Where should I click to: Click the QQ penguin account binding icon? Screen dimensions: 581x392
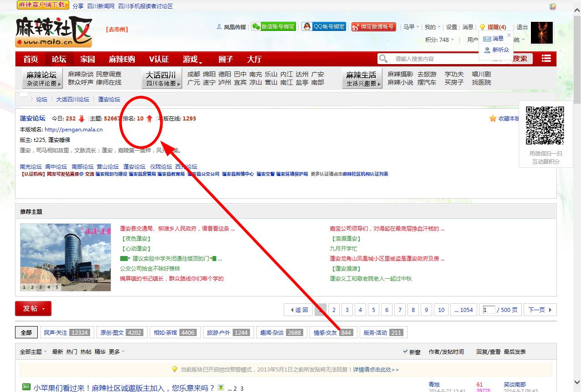(x=307, y=27)
